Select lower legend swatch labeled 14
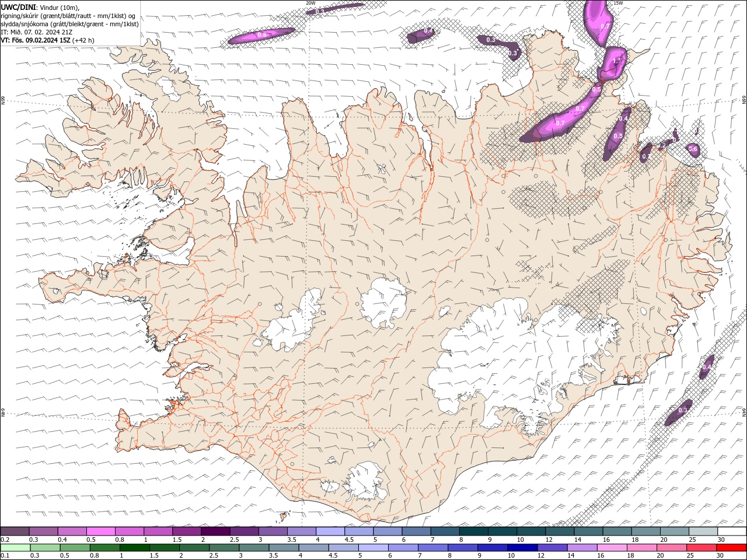The image size is (747, 560). click(582, 548)
